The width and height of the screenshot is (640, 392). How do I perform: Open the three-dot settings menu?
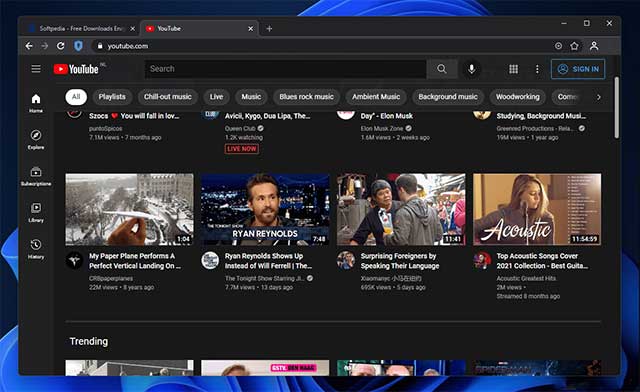537,69
